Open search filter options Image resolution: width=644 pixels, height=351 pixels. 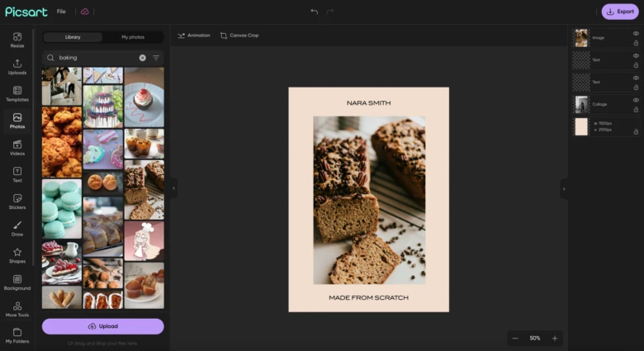(x=156, y=58)
